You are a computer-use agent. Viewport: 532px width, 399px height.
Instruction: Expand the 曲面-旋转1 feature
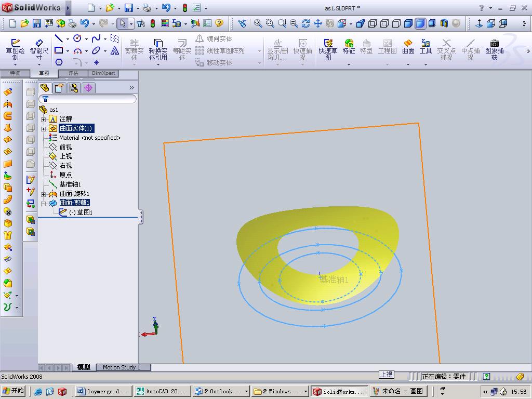click(x=43, y=194)
